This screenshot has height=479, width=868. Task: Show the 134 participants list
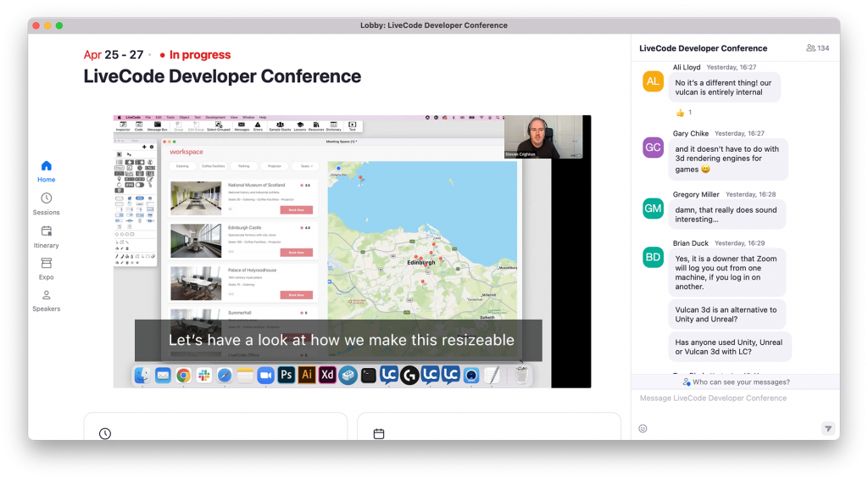[817, 48]
